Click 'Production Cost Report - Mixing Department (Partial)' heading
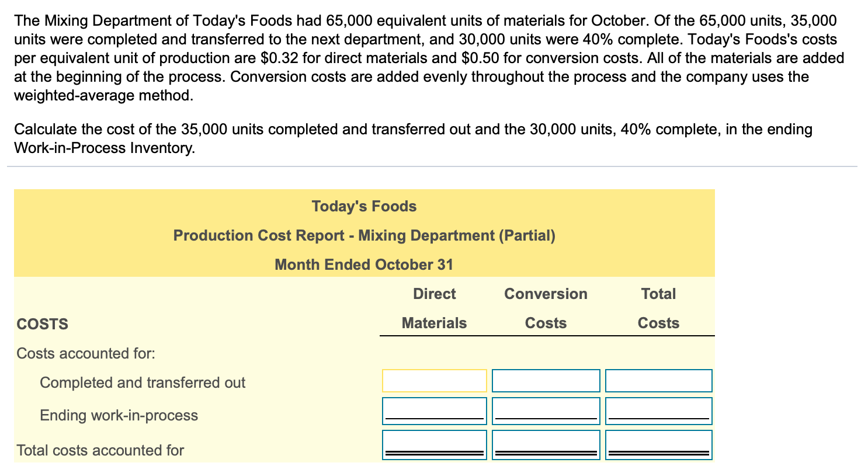This screenshot has width=868, height=466. click(x=364, y=235)
